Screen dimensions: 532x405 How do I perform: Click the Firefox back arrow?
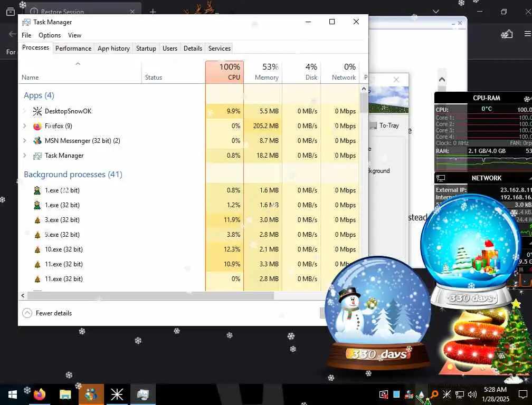12,34
